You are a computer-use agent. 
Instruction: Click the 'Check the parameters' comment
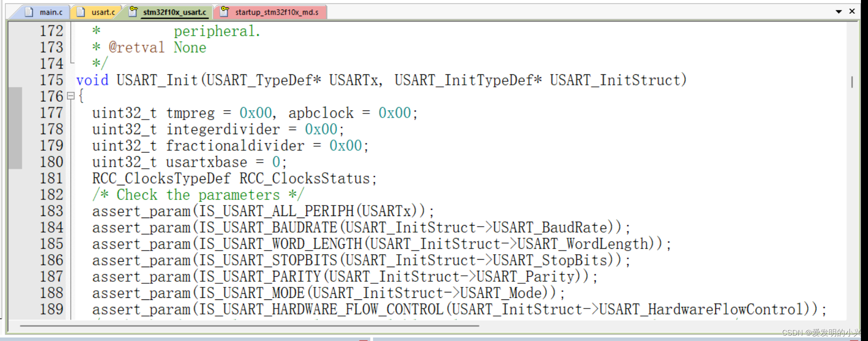(x=198, y=195)
